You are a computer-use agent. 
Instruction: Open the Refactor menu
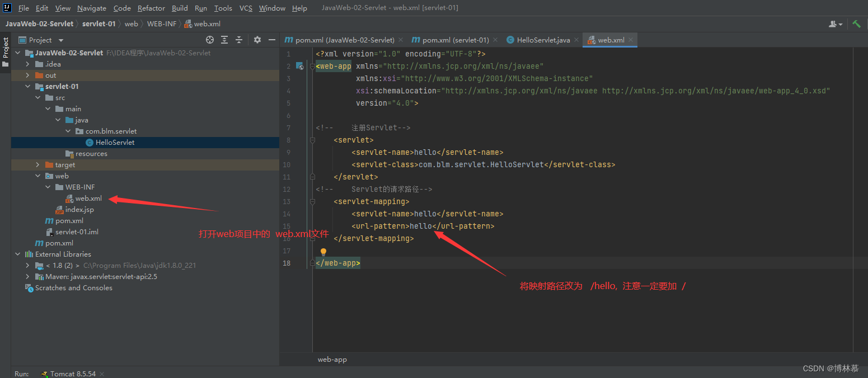tap(151, 8)
